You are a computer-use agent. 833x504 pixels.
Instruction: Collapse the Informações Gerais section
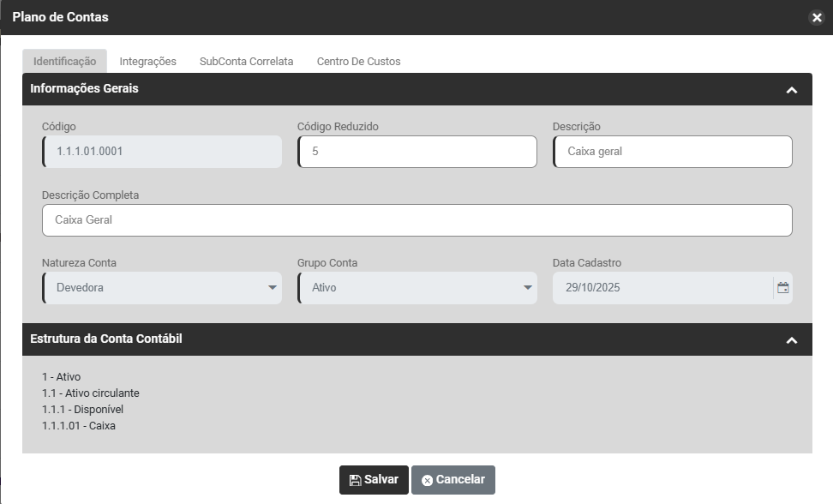tap(791, 89)
